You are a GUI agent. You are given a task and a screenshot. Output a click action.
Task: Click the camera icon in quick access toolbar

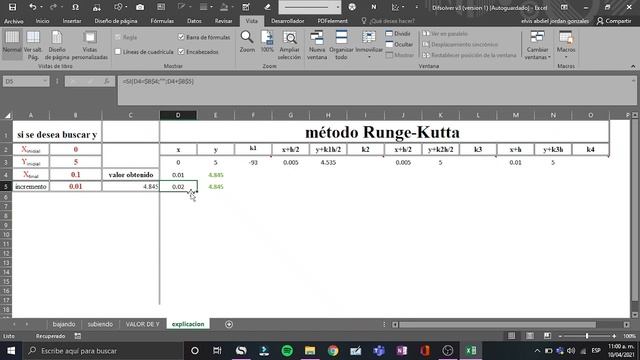pyautogui.click(x=140, y=7)
